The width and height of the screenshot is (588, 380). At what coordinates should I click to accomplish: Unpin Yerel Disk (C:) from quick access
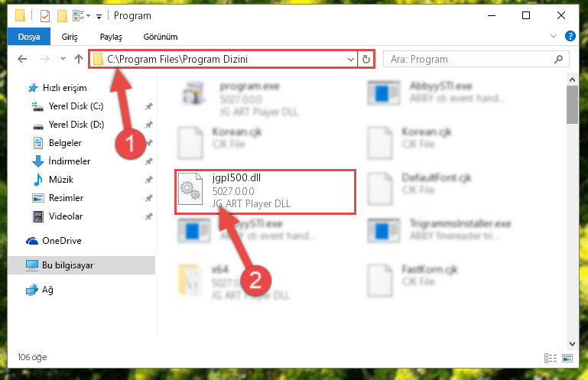pos(149,106)
